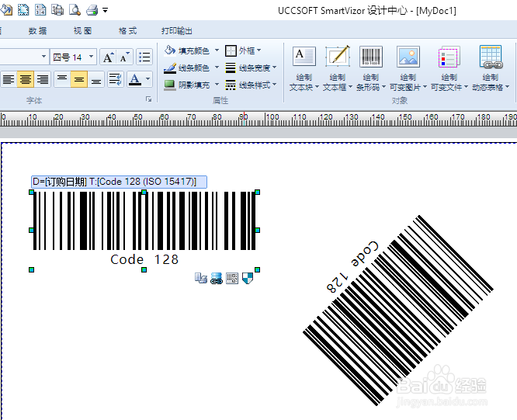Image resolution: width=517 pixels, height=420 pixels.
Task: Click the bullet list icon
Action: pyautogui.click(x=144, y=57)
